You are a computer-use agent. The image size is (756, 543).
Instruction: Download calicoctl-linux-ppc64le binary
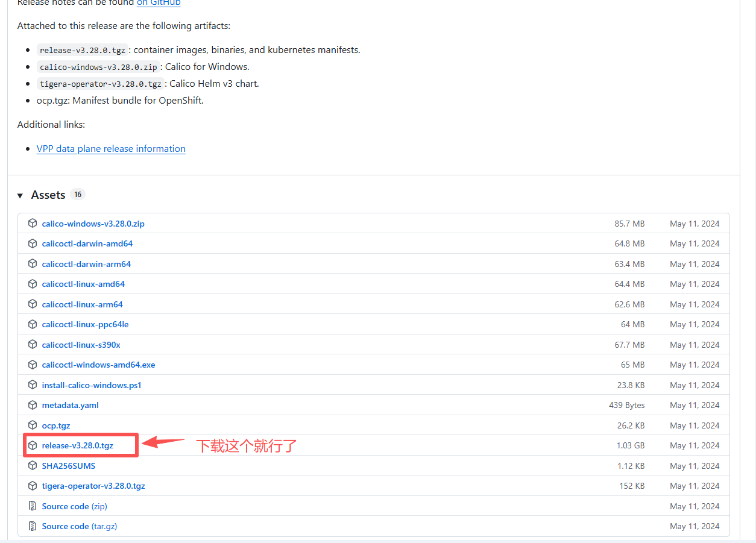tap(85, 324)
